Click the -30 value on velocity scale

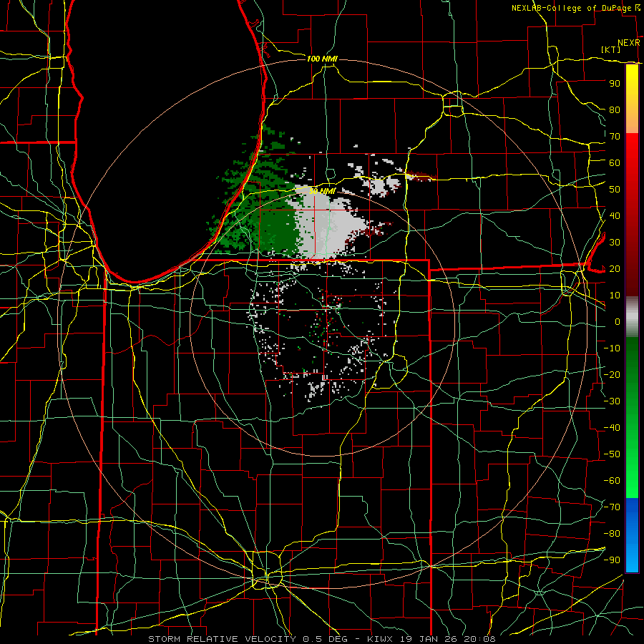pos(612,401)
